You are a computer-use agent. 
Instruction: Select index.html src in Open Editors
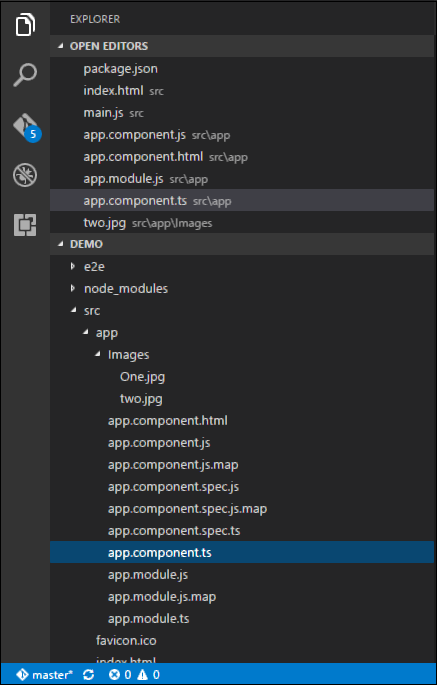click(x=242, y=90)
